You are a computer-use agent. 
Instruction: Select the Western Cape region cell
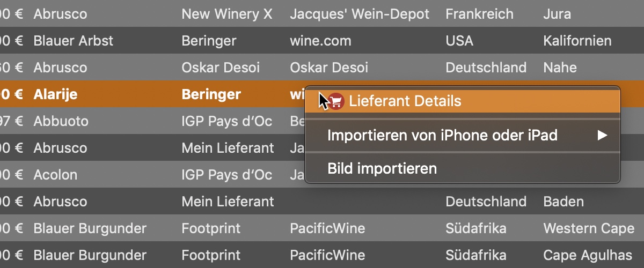pyautogui.click(x=589, y=228)
